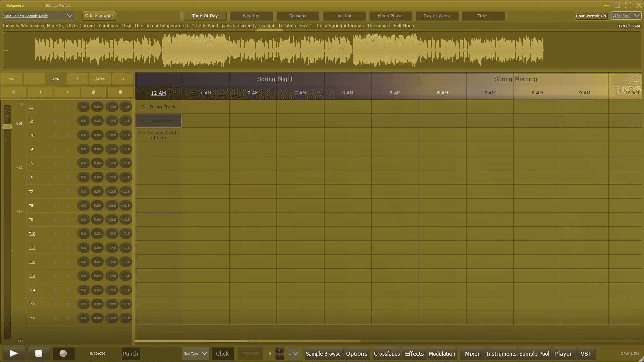This screenshot has height=362, width=644.
Task: Open the Grid Manager
Action: tap(99, 16)
